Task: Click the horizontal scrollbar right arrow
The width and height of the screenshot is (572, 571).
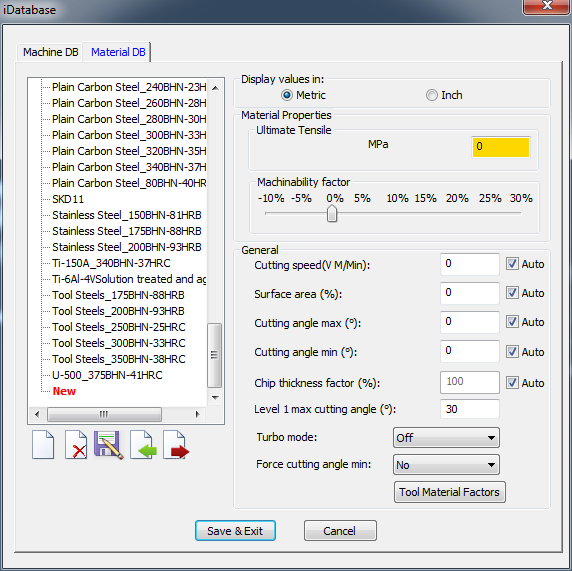Action: [x=197, y=414]
